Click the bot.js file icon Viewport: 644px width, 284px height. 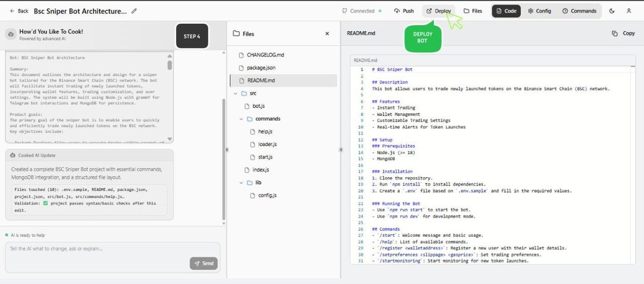[x=247, y=106]
